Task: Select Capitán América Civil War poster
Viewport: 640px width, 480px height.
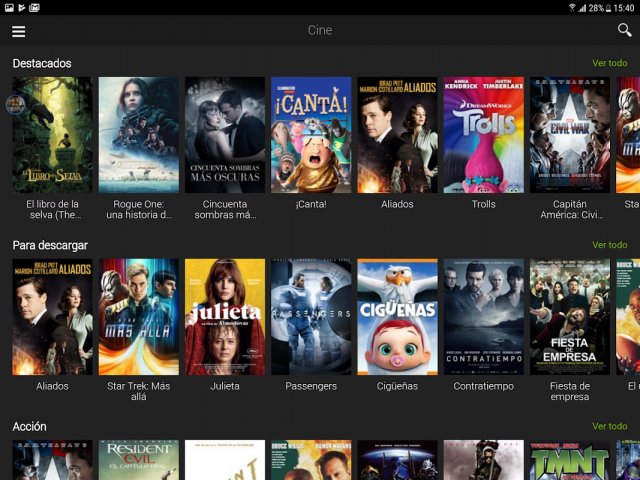Action: (569, 135)
